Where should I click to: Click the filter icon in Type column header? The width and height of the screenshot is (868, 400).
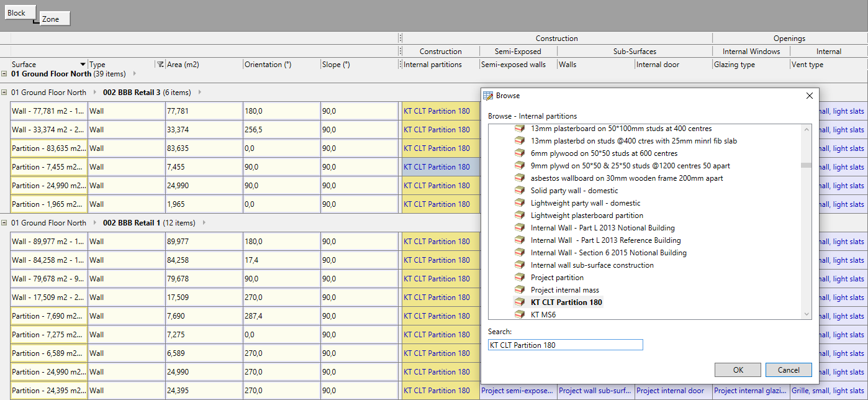(x=160, y=65)
